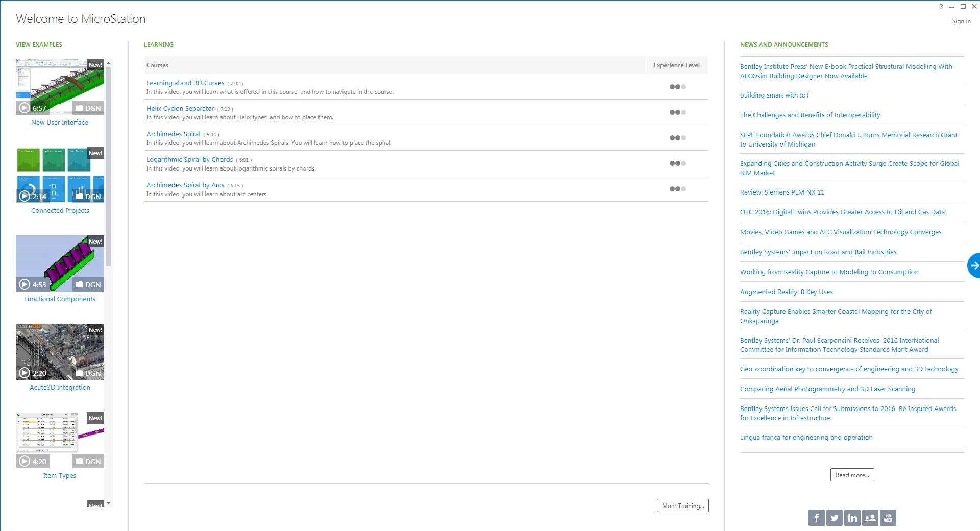This screenshot has height=531, width=980.
Task: Click the More Training button
Action: tap(682, 505)
